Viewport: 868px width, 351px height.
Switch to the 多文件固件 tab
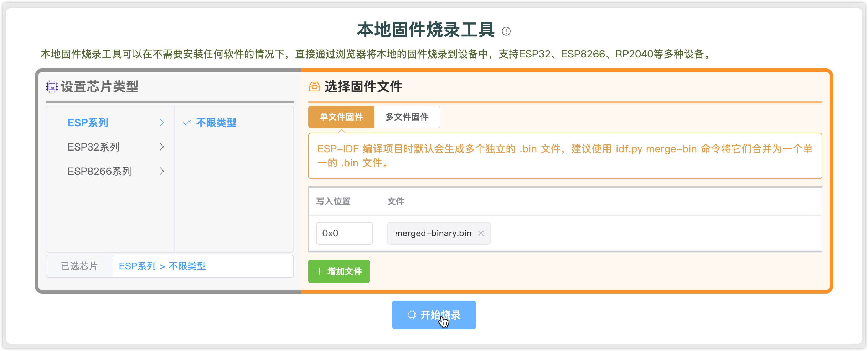[x=407, y=117]
